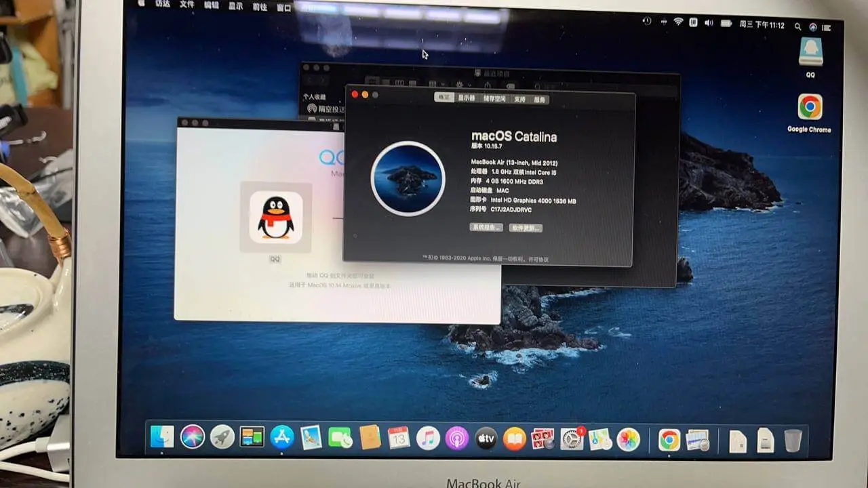This screenshot has width=868, height=488.
Task: Launch Siri from the Dock
Action: [193, 438]
